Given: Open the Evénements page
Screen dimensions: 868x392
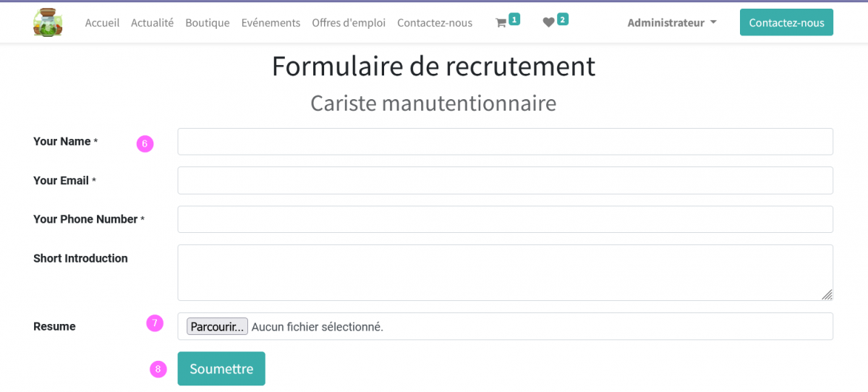Looking at the screenshot, I should click(271, 22).
